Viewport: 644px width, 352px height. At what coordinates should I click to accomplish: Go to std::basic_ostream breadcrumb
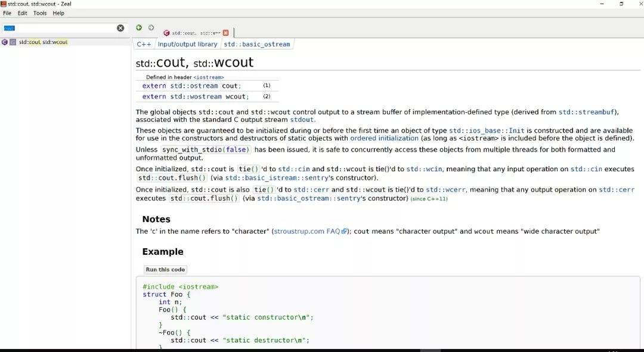click(256, 44)
